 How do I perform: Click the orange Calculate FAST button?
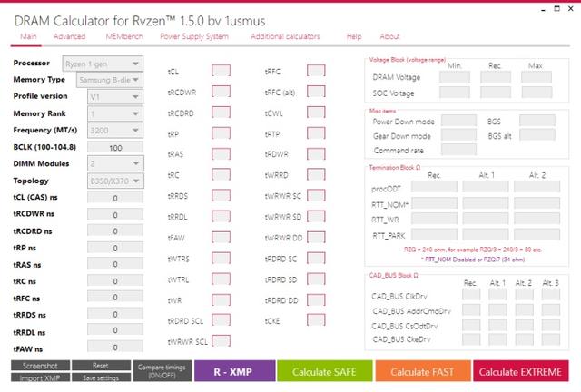[423, 371]
